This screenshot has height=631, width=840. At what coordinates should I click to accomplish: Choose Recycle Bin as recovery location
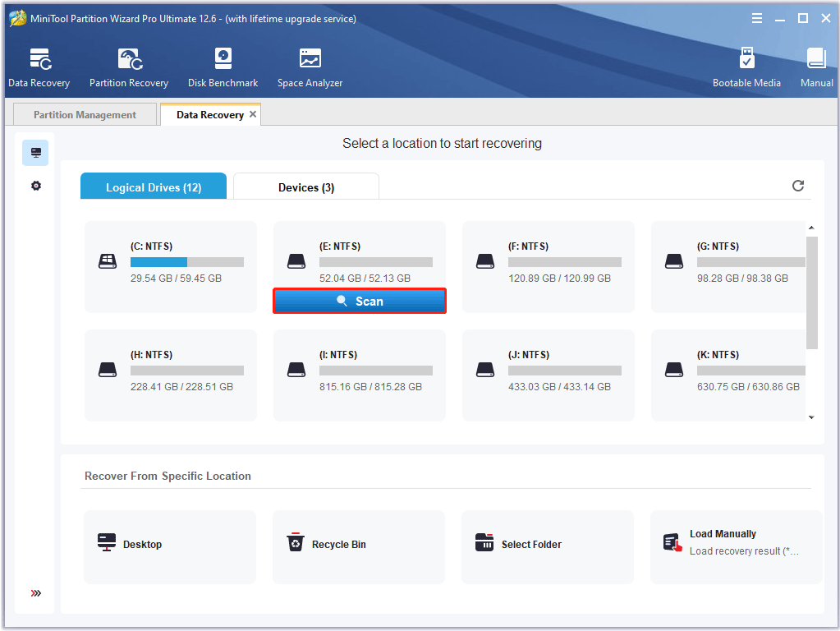pyautogui.click(x=358, y=547)
